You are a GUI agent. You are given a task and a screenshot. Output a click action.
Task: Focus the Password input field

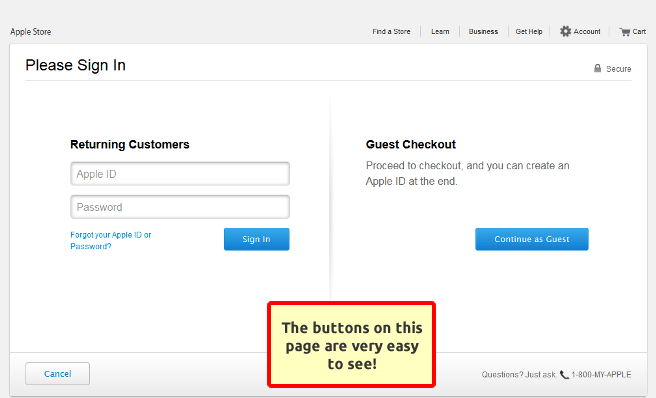(x=180, y=207)
